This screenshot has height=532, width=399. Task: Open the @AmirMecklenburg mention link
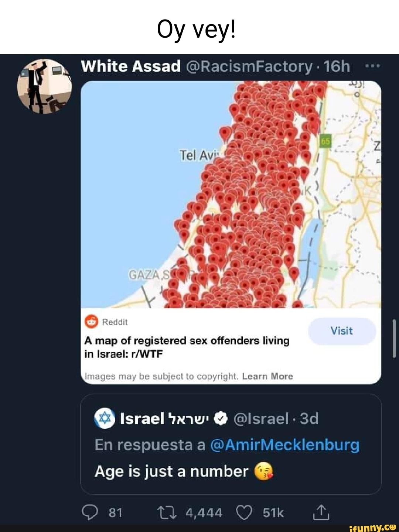tap(285, 445)
